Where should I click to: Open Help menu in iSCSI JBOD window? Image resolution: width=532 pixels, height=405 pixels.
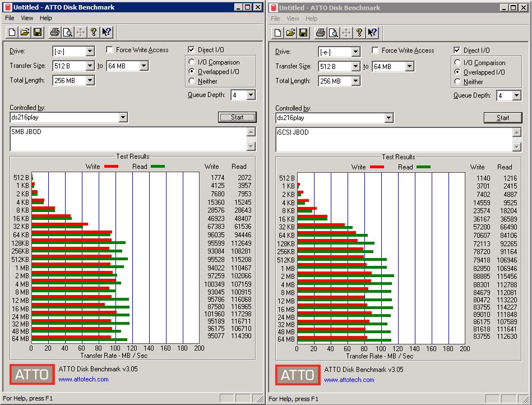pos(312,19)
